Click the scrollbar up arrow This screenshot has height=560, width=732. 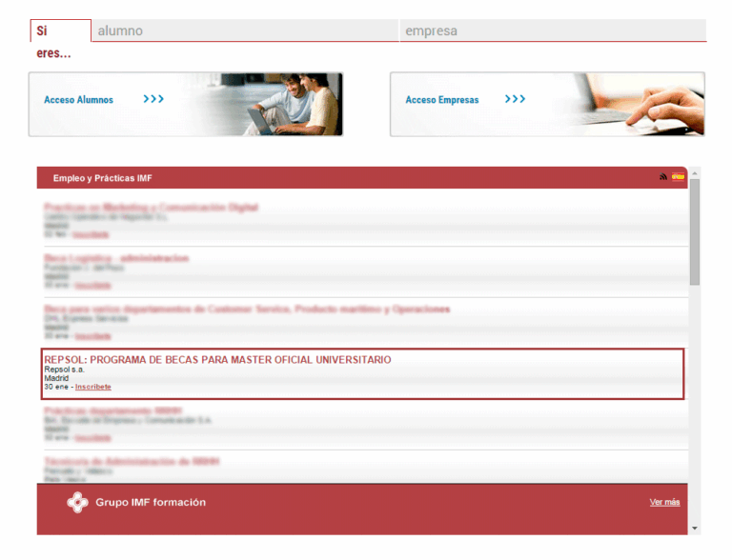[695, 173]
